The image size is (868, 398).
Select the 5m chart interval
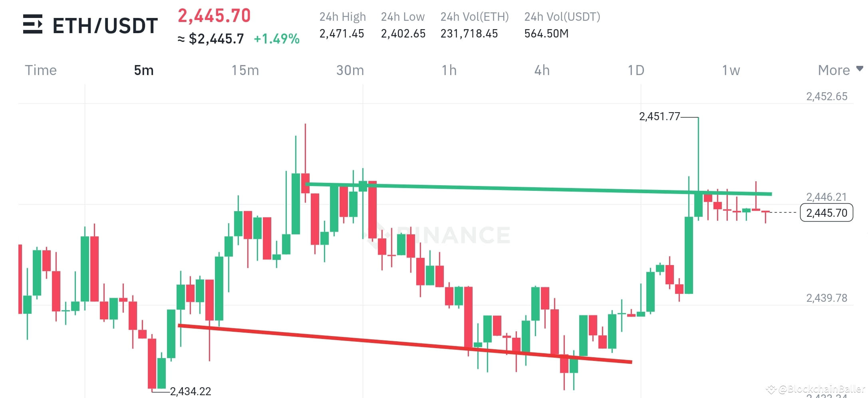point(143,70)
